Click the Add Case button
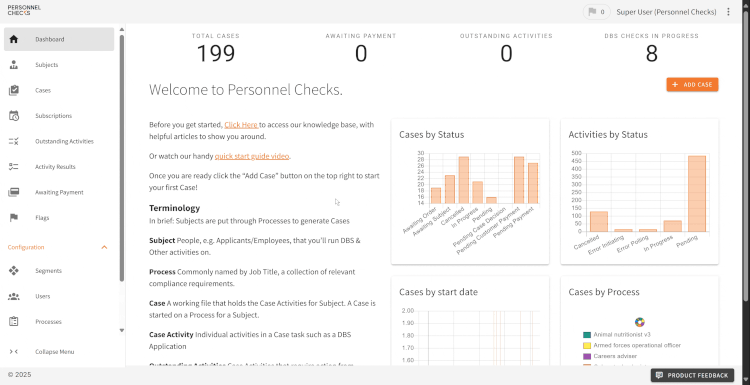 click(x=692, y=85)
